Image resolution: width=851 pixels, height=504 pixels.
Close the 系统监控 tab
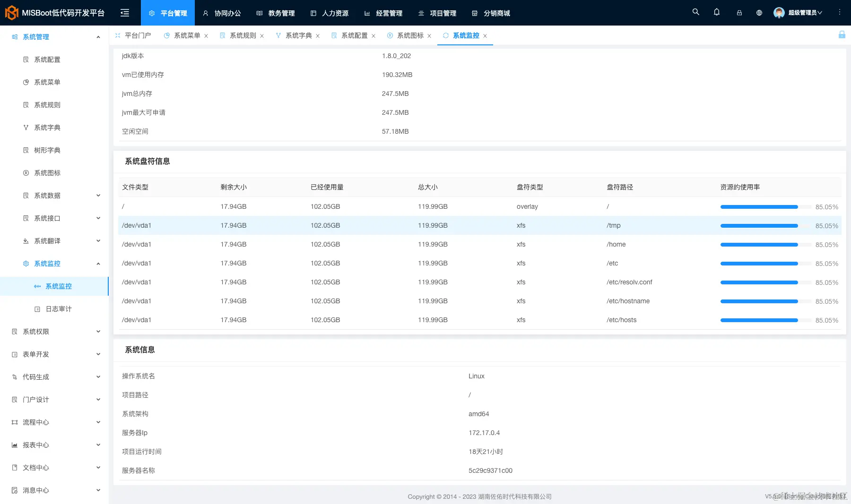coord(485,36)
